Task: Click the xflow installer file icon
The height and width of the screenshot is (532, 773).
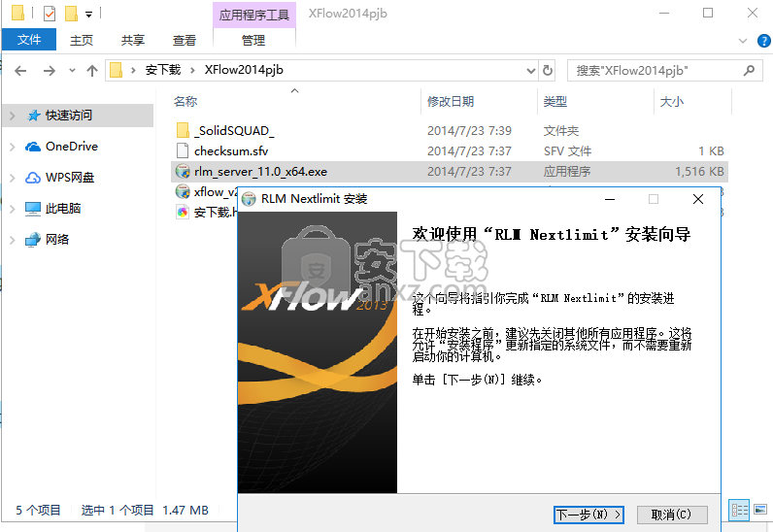Action: pyautogui.click(x=183, y=192)
